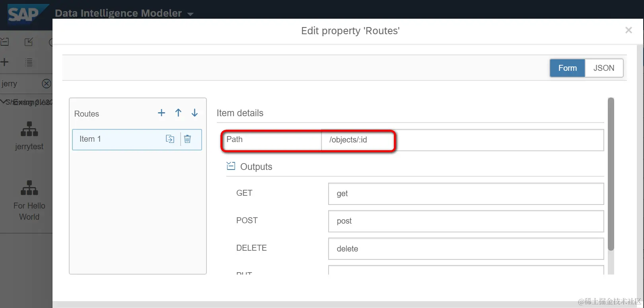This screenshot has width=644, height=308.
Task: Switch to the Form view
Action: (x=567, y=68)
